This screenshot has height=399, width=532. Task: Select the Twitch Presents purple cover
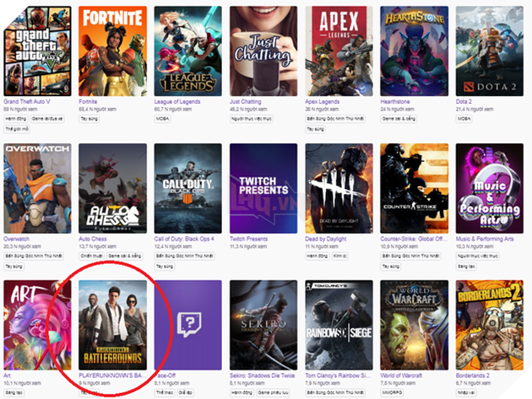[263, 188]
